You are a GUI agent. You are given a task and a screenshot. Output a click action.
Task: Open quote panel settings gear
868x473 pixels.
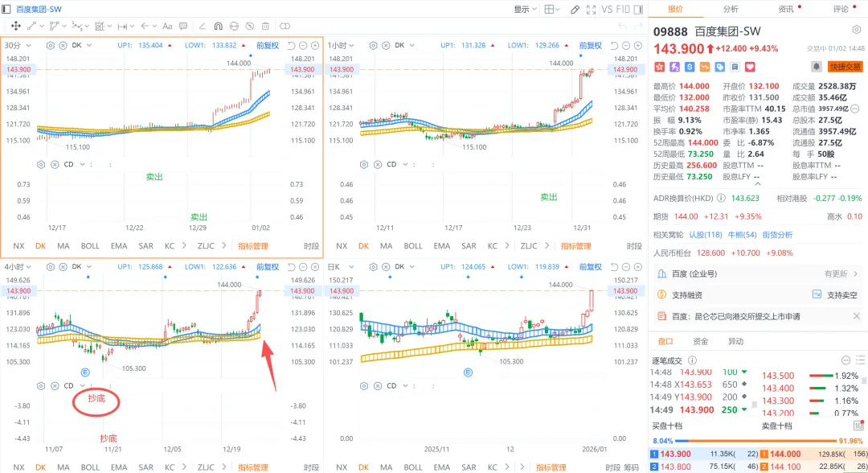(857, 30)
